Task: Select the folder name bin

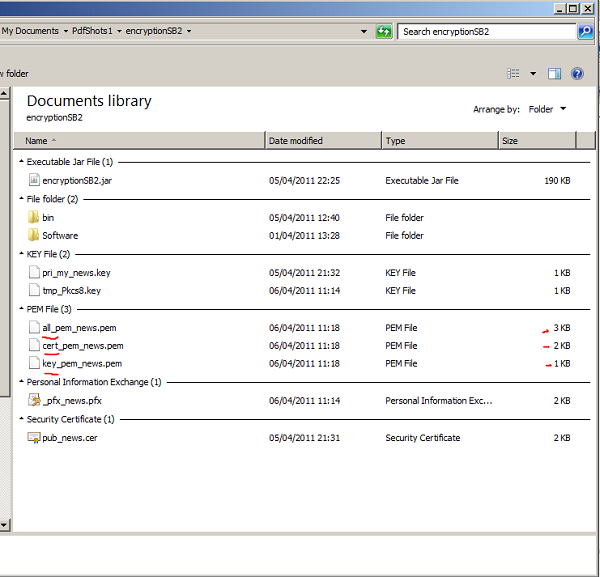Action: click(x=48, y=217)
